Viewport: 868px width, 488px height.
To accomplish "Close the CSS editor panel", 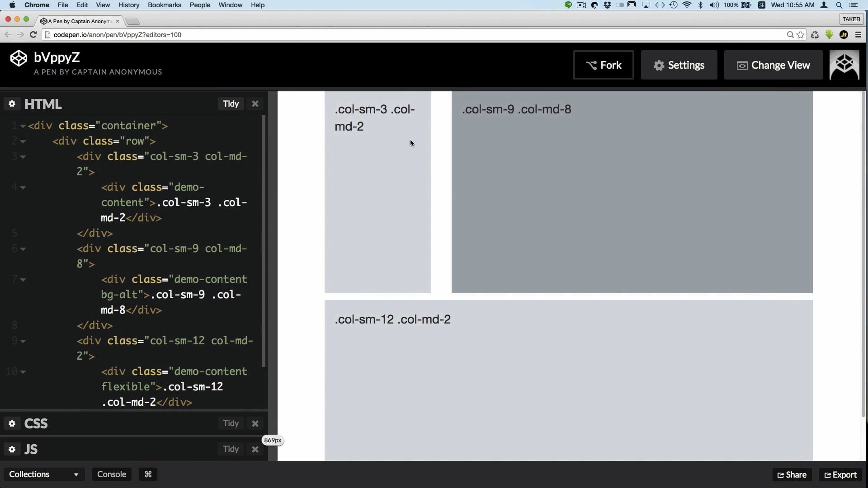I will pos(255,423).
